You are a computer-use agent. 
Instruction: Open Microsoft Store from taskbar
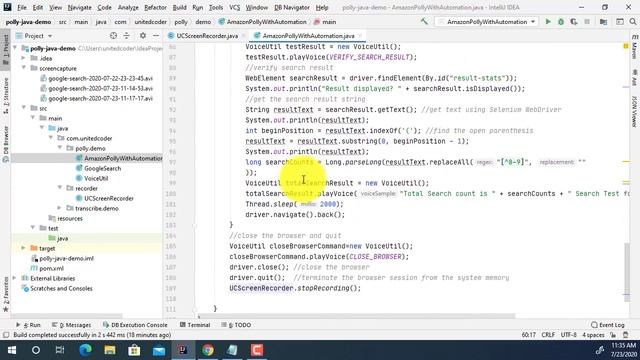pos(134,350)
